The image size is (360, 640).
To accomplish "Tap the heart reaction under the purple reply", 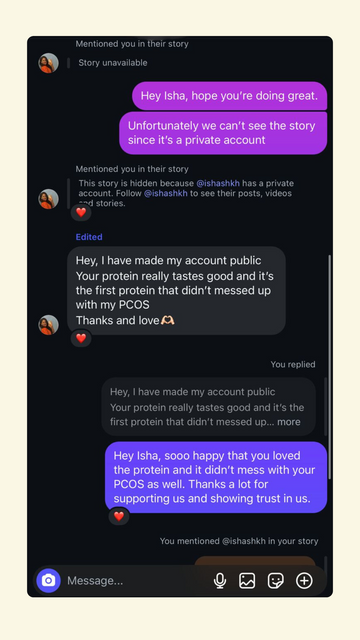I will pos(119,516).
